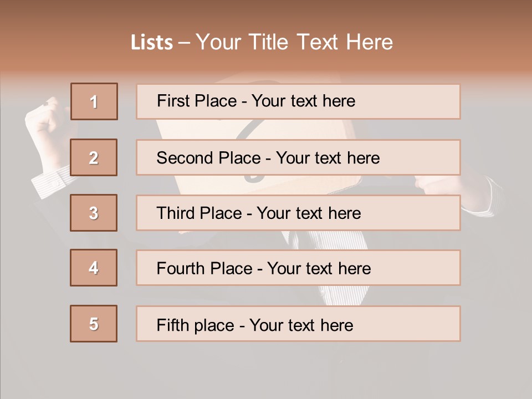Click the First Place text bar
This screenshot has width=532, height=399.
(298, 101)
